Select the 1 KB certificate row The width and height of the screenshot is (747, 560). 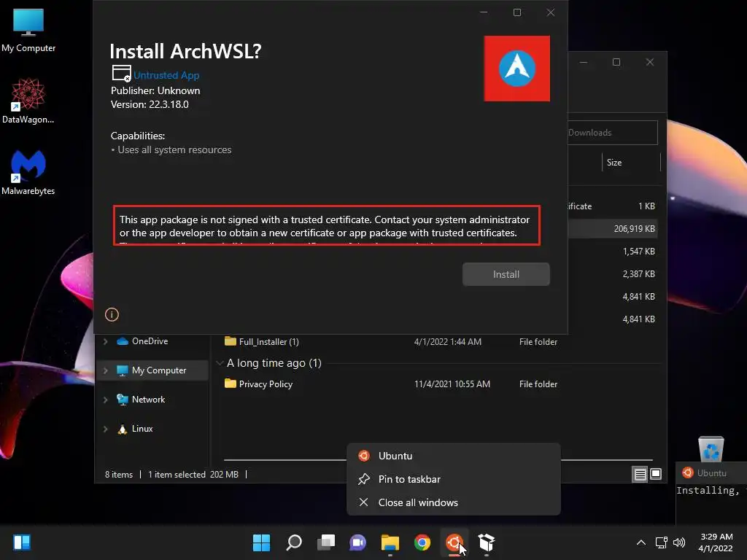tap(614, 206)
